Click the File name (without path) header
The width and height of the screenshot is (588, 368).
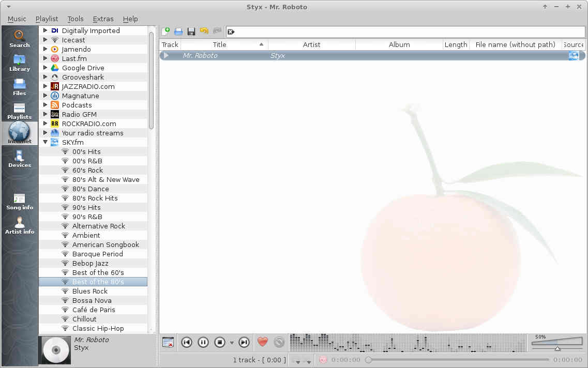tap(515, 44)
